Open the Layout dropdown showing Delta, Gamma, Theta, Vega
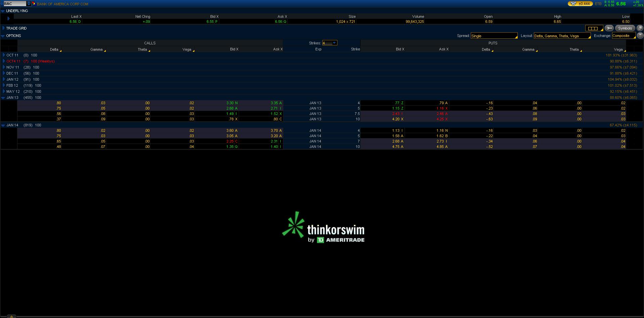The image size is (644, 318). (x=562, y=36)
